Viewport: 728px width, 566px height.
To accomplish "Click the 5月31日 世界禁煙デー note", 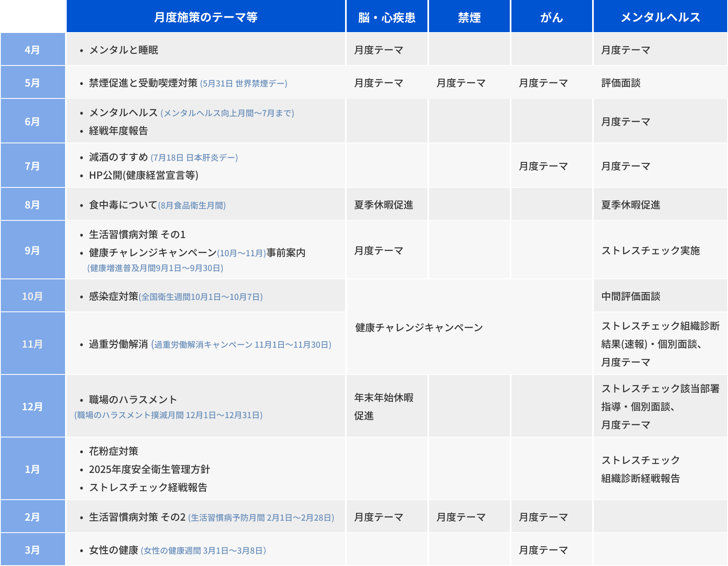I will click(244, 83).
